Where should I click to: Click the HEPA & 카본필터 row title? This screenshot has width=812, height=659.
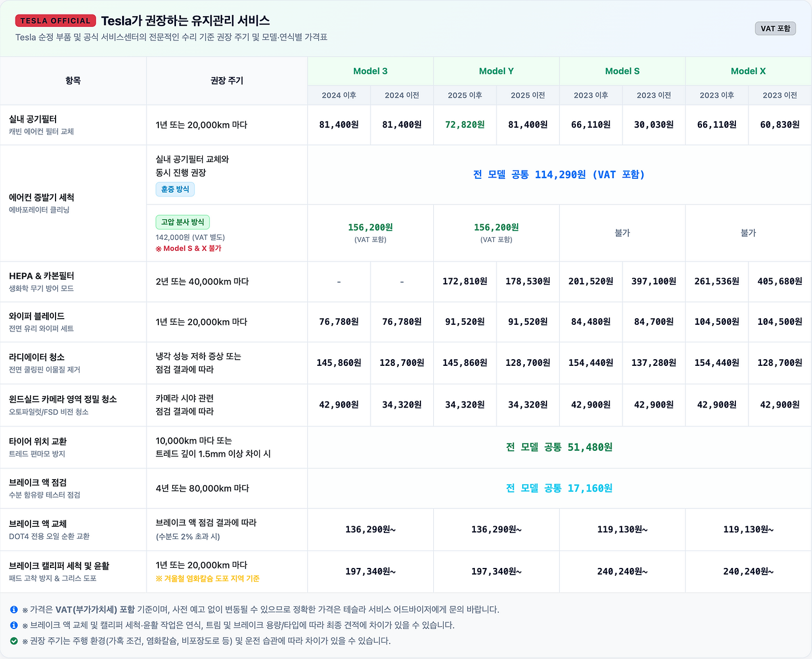42,276
